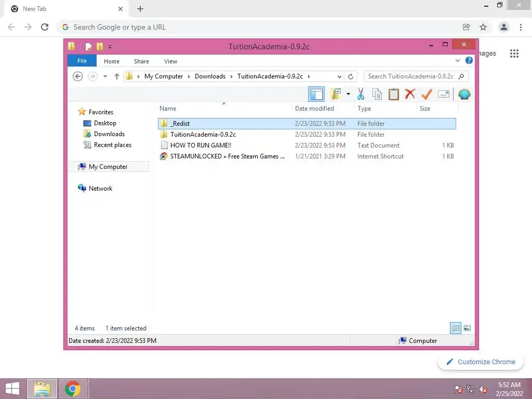Select the HOW TO RUN GAME!! text file
The width and height of the screenshot is (532, 399).
(x=307, y=145)
